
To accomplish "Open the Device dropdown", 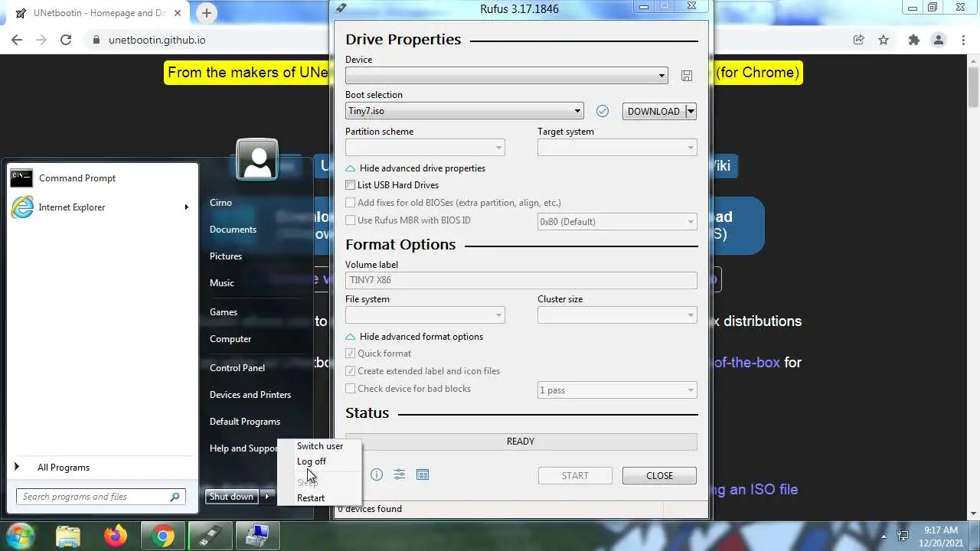I will coord(507,76).
